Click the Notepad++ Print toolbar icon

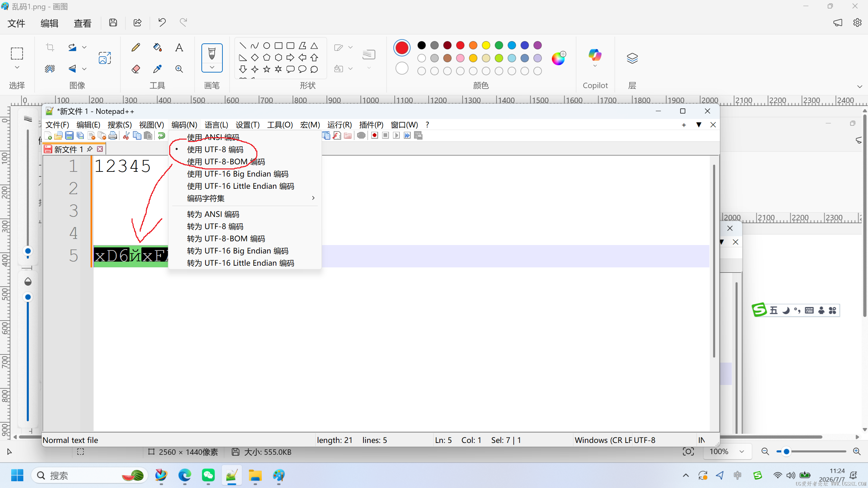[113, 136]
